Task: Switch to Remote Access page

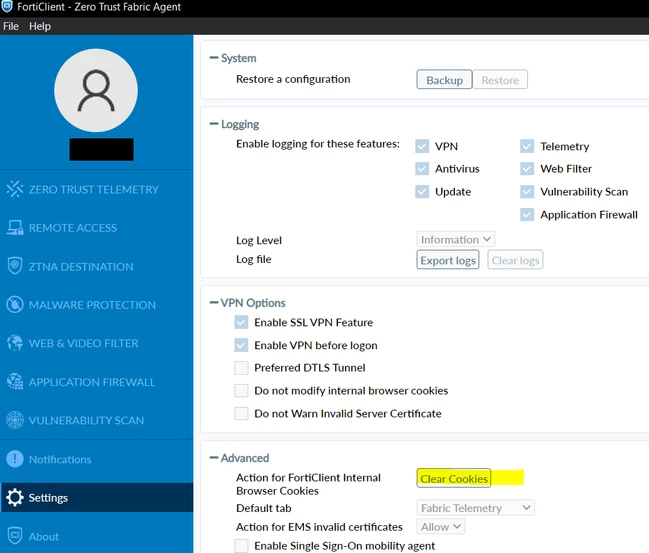Action: (x=96, y=228)
